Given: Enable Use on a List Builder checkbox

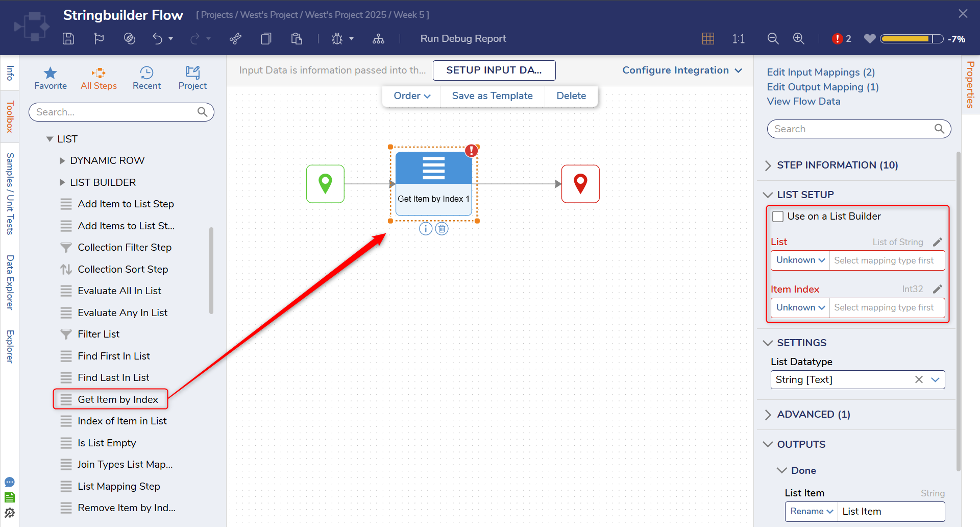Looking at the screenshot, I should click(x=778, y=217).
